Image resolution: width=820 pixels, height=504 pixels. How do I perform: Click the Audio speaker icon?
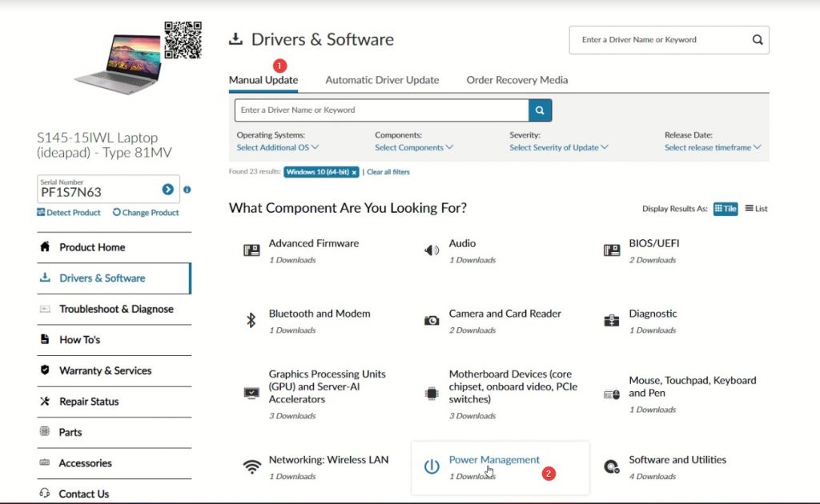click(432, 250)
